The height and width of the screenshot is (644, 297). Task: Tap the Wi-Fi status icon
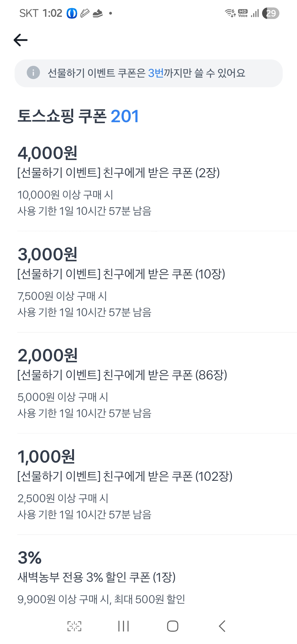230,13
